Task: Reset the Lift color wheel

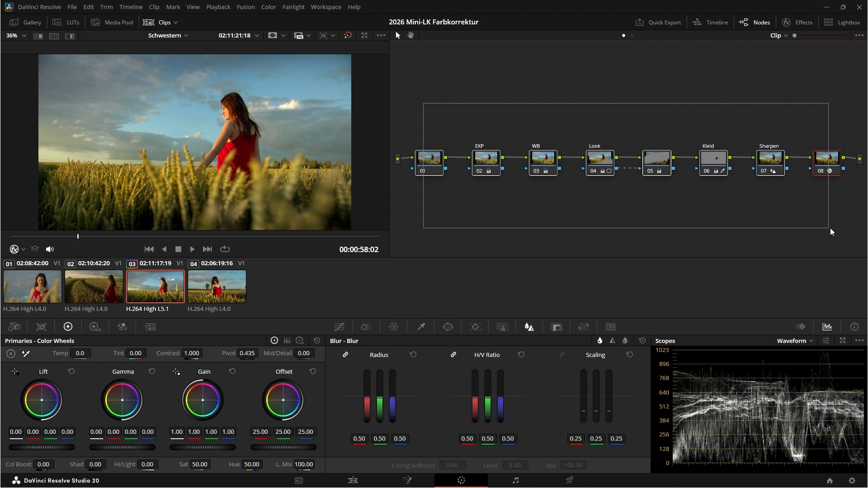Action: 71,371
